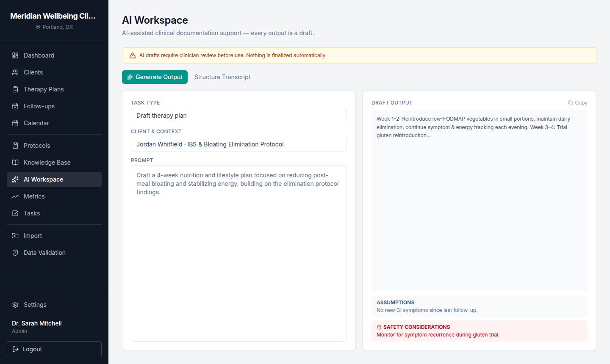This screenshot has height=364, width=610.
Task: Click the AI Workspace sparkle icon
Action: 15,179
